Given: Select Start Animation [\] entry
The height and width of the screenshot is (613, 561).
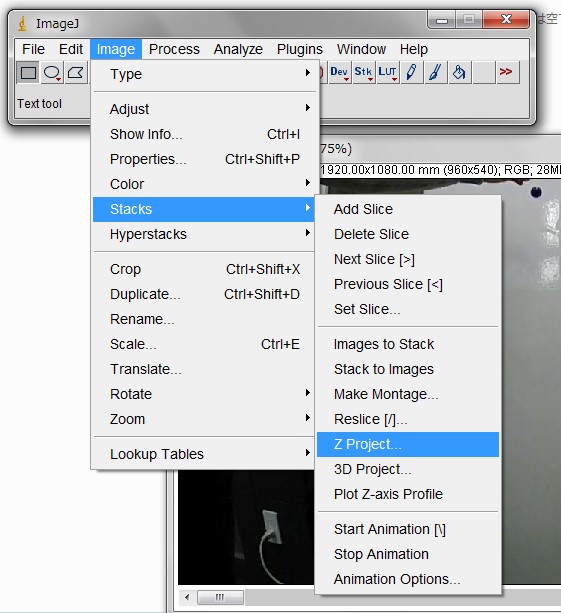Looking at the screenshot, I should 408,529.
